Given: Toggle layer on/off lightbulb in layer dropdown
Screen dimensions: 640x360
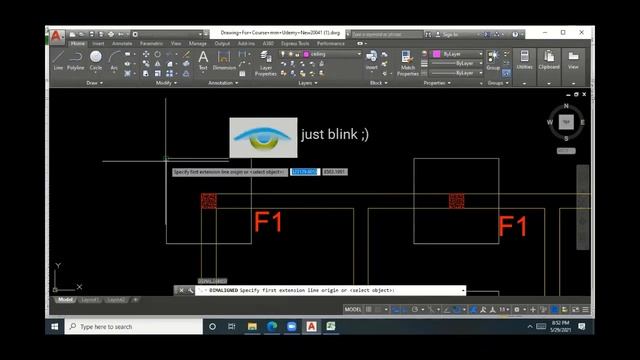Looking at the screenshot, I should pyautogui.click(x=282, y=54).
